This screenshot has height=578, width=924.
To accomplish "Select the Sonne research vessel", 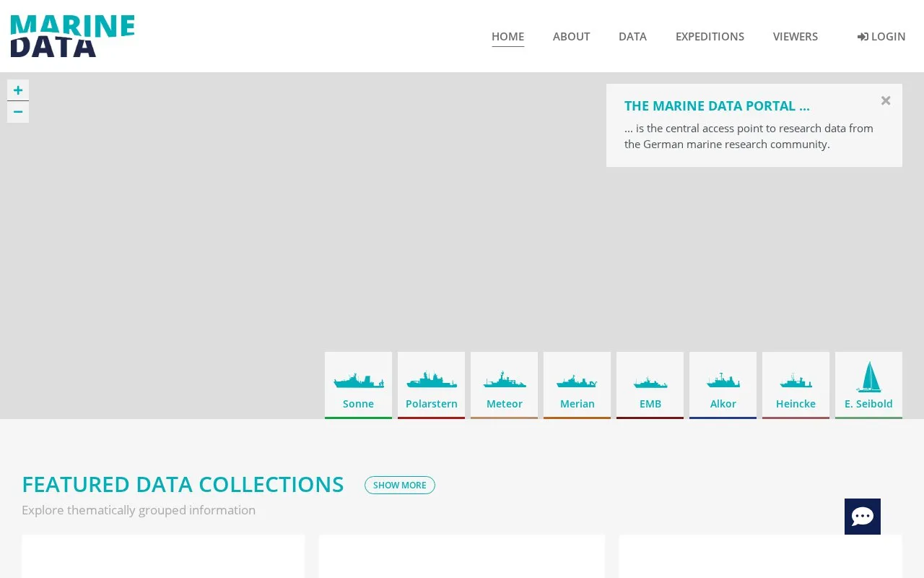I will coord(358,385).
